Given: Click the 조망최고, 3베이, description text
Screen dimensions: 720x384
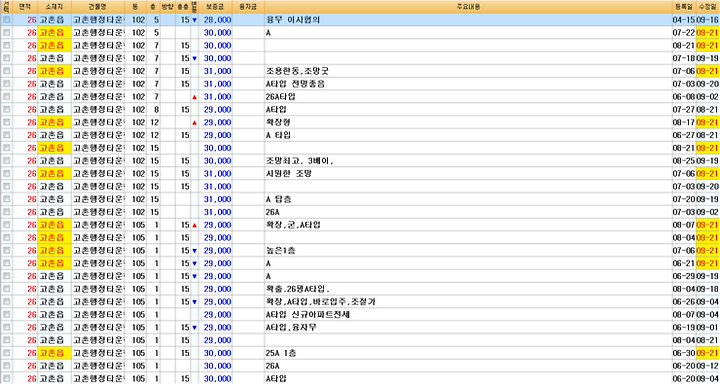Looking at the screenshot, I should pyautogui.click(x=299, y=161).
